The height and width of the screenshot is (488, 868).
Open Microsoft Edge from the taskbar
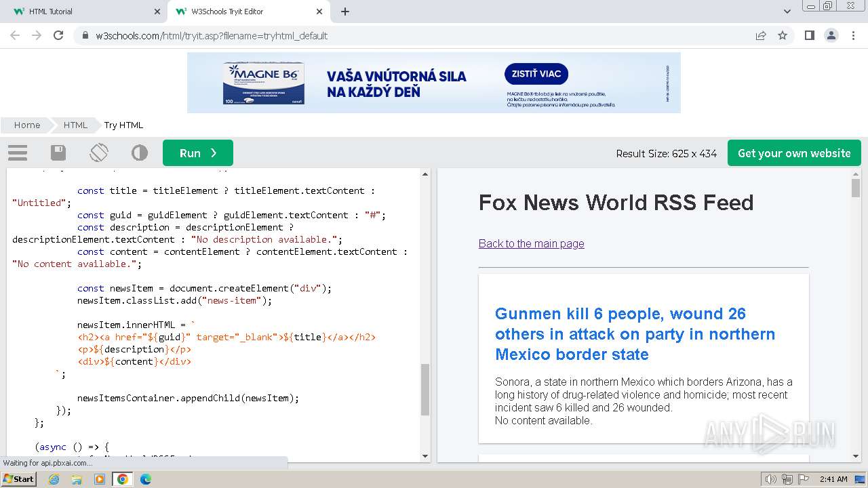pos(146,479)
